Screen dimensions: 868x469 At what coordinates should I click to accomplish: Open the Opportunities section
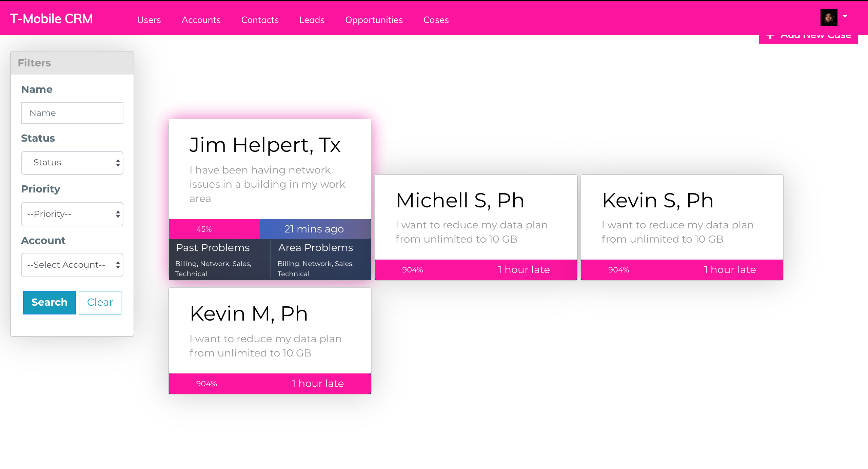374,20
